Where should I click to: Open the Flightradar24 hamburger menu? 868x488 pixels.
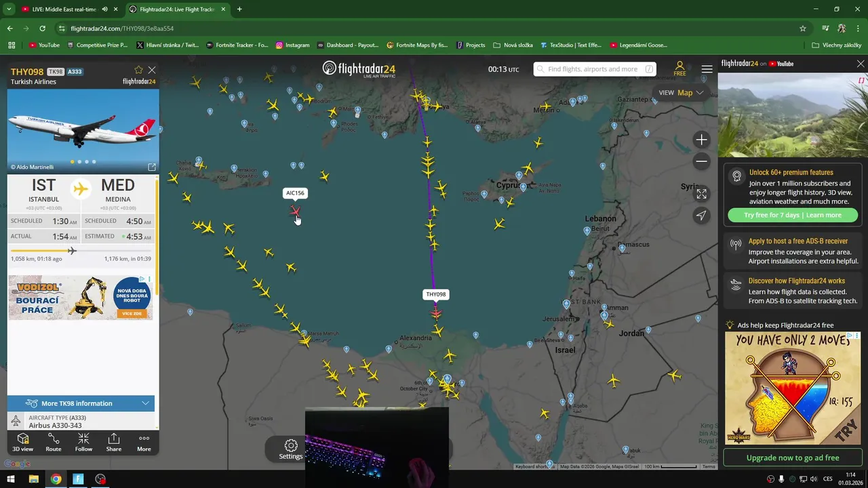coord(707,69)
